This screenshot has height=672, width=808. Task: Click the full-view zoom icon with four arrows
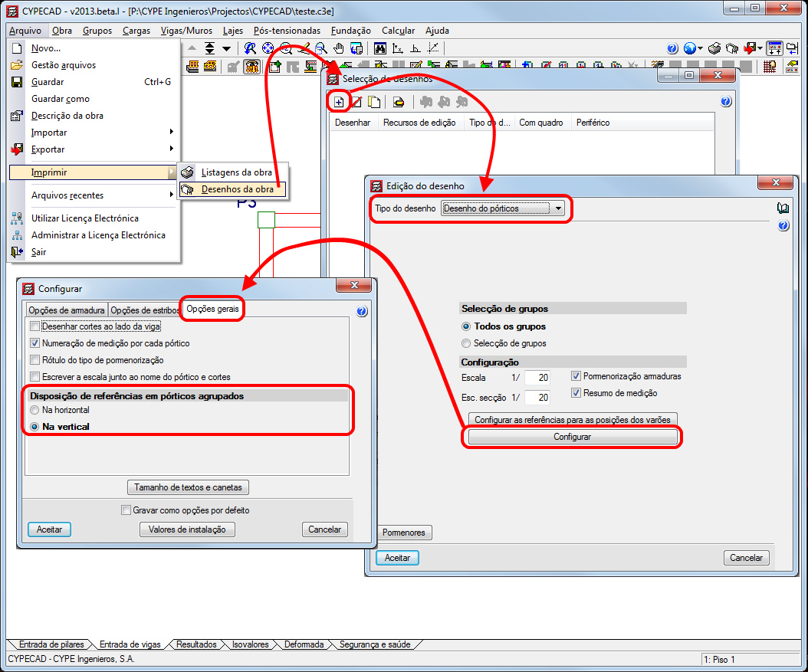click(x=268, y=48)
